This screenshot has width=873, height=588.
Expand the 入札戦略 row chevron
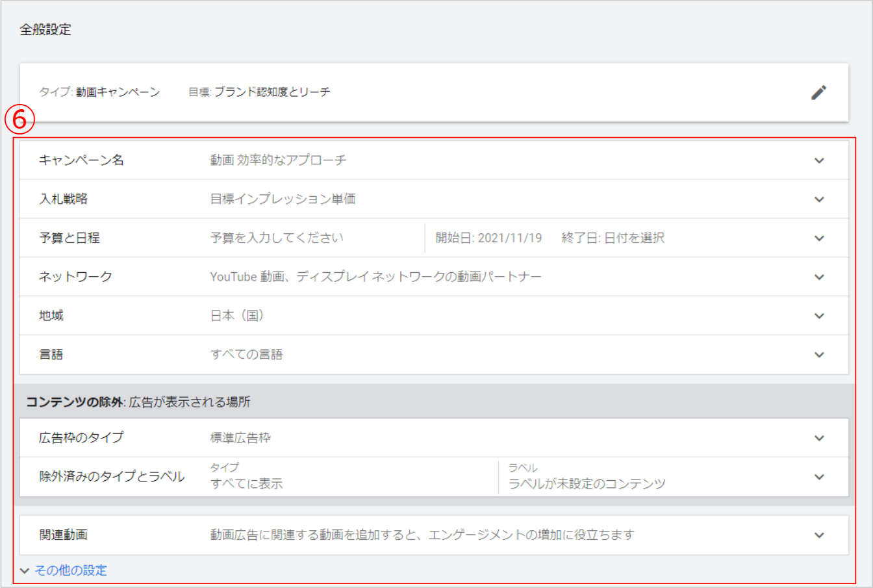pyautogui.click(x=819, y=199)
